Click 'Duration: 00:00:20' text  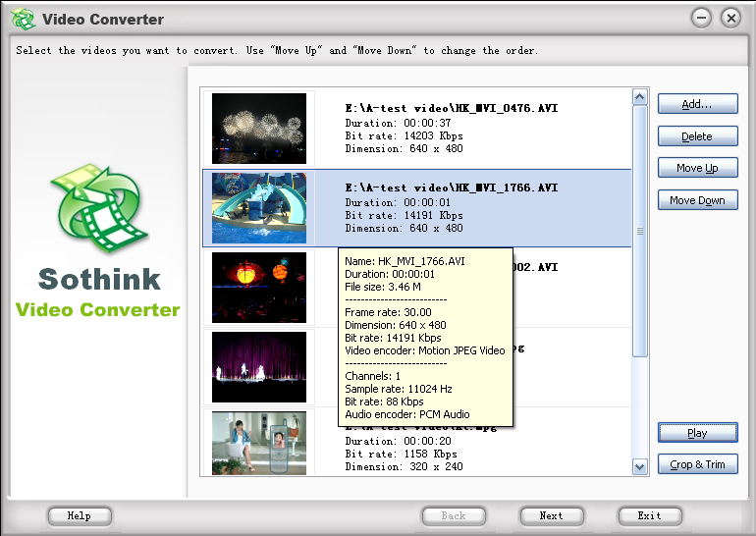(398, 441)
